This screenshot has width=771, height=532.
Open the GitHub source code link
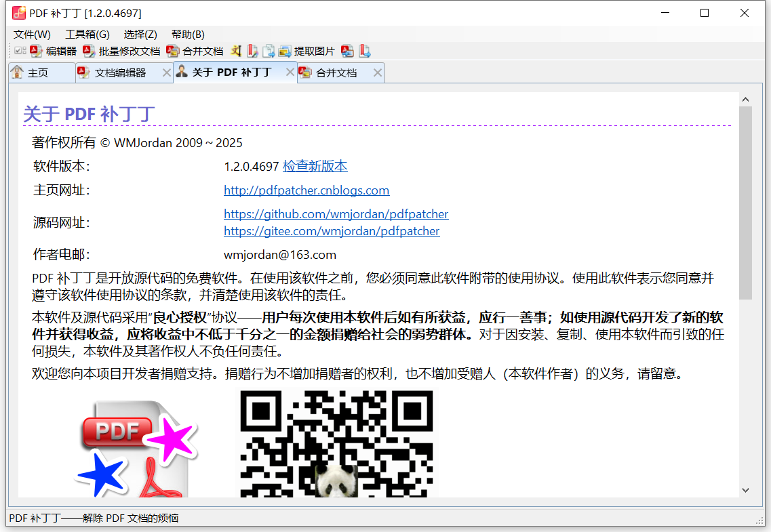336,214
